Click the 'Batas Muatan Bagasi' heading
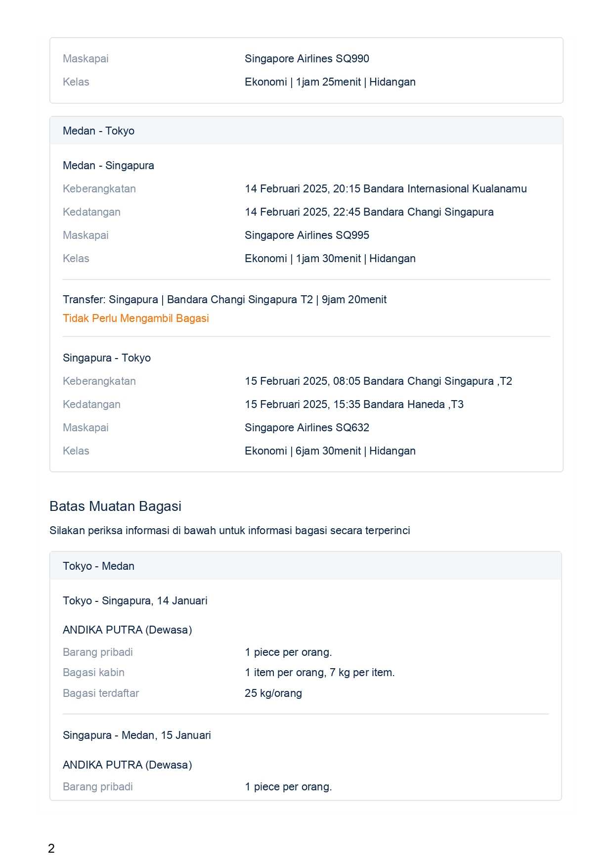Viewport: 613px width, 868px height. click(115, 506)
